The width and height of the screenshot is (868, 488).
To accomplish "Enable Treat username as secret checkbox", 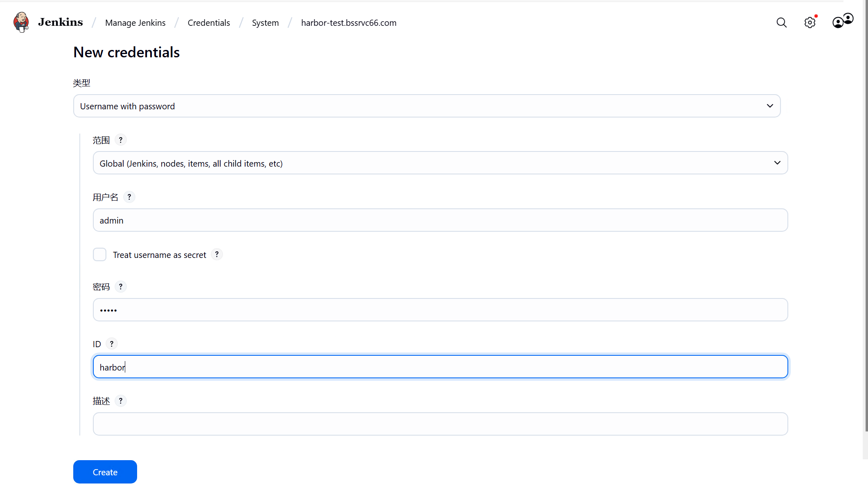I will click(x=99, y=255).
